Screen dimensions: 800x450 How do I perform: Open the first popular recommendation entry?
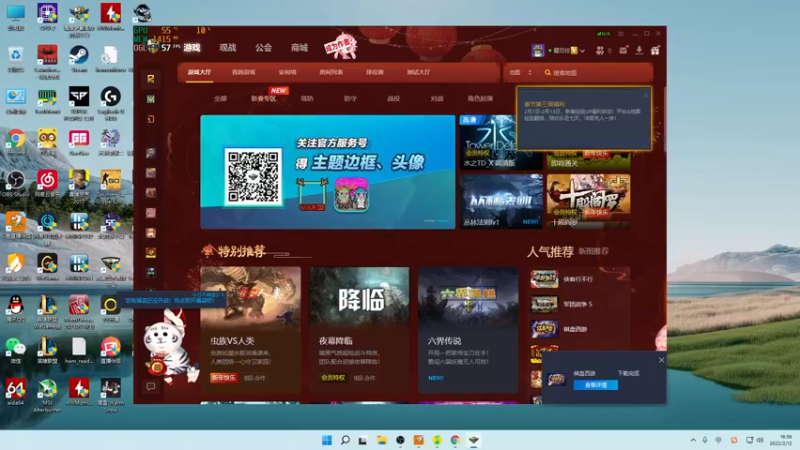click(x=579, y=279)
